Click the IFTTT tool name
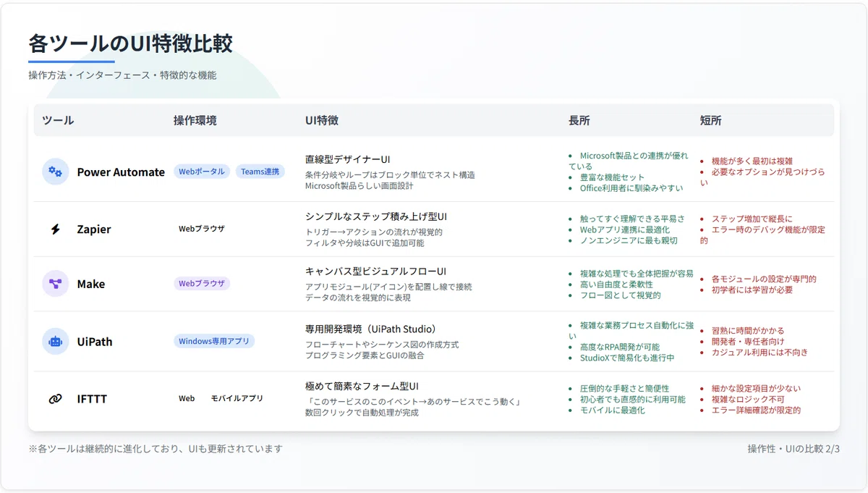Image resolution: width=868 pixels, height=493 pixels. tap(92, 399)
